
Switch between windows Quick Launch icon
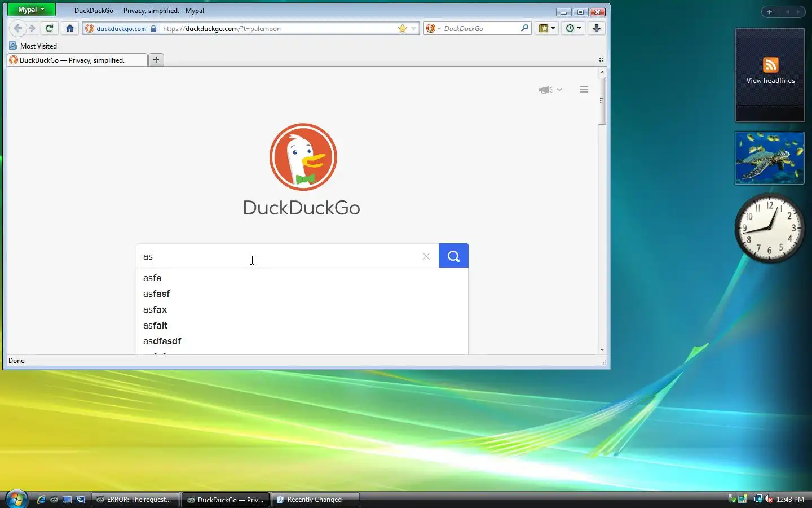tap(80, 500)
